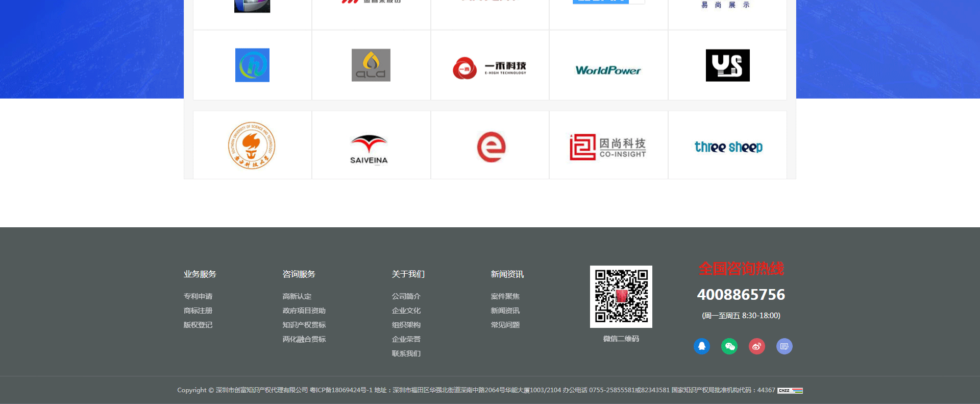Image resolution: width=980 pixels, height=404 pixels.
Task: Click the 关于我们 column heading
Action: (x=408, y=274)
